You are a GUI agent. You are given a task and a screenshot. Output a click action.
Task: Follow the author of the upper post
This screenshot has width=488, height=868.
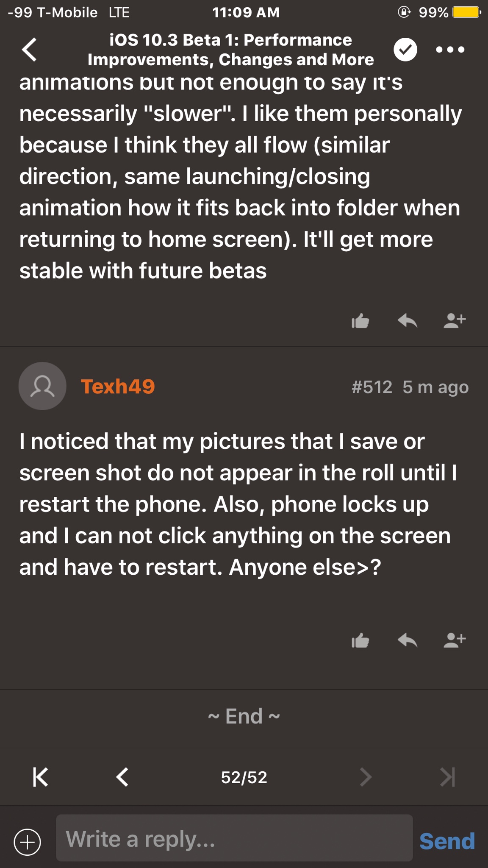tap(455, 321)
